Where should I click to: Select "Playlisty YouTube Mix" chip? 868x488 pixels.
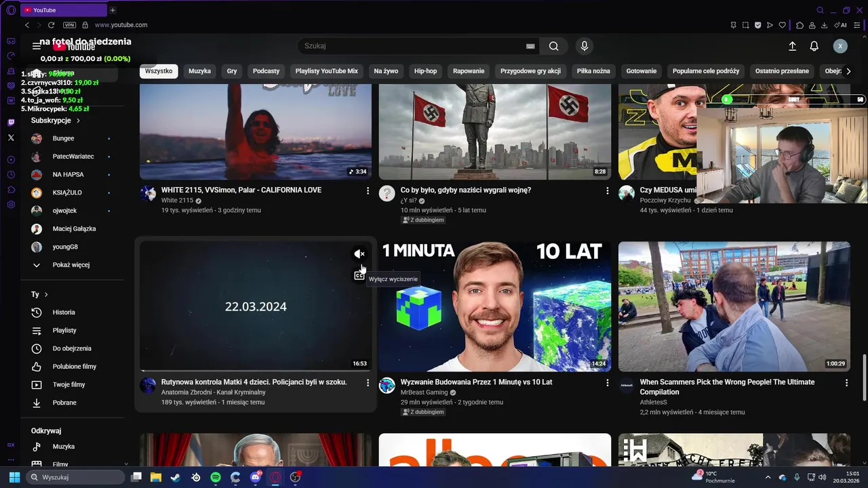[x=326, y=71]
